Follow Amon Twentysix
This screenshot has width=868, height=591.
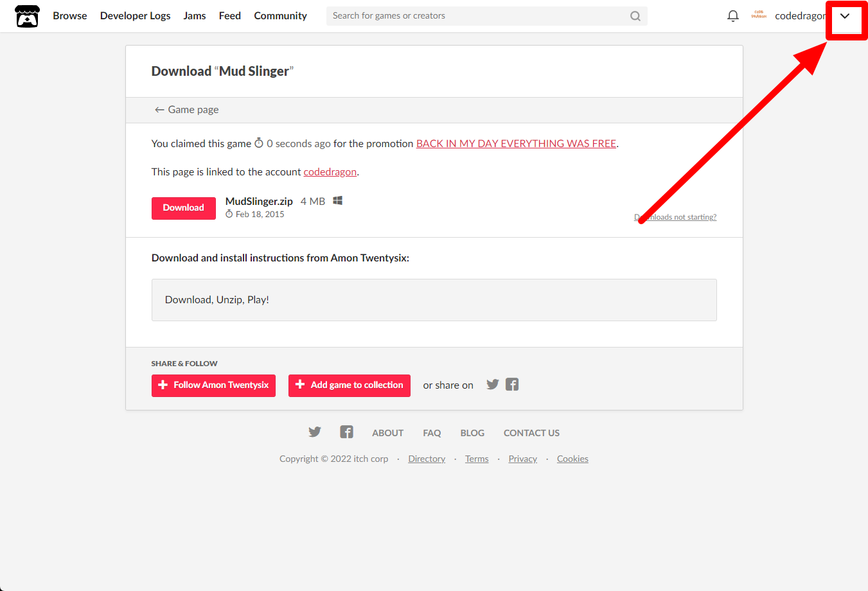213,385
